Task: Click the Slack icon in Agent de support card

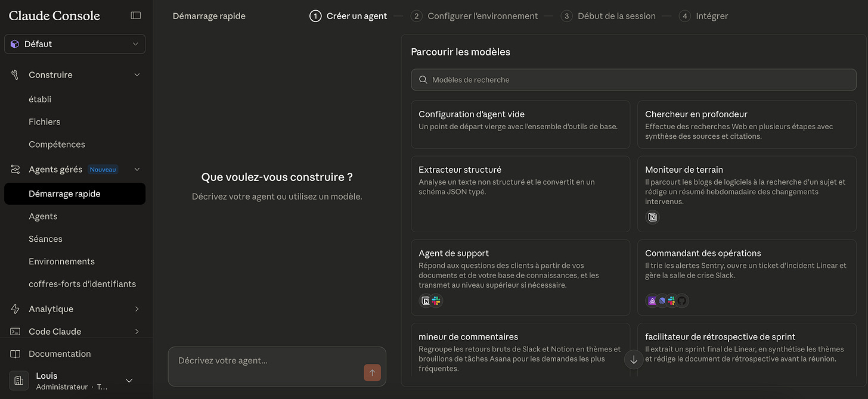Action: point(436,301)
